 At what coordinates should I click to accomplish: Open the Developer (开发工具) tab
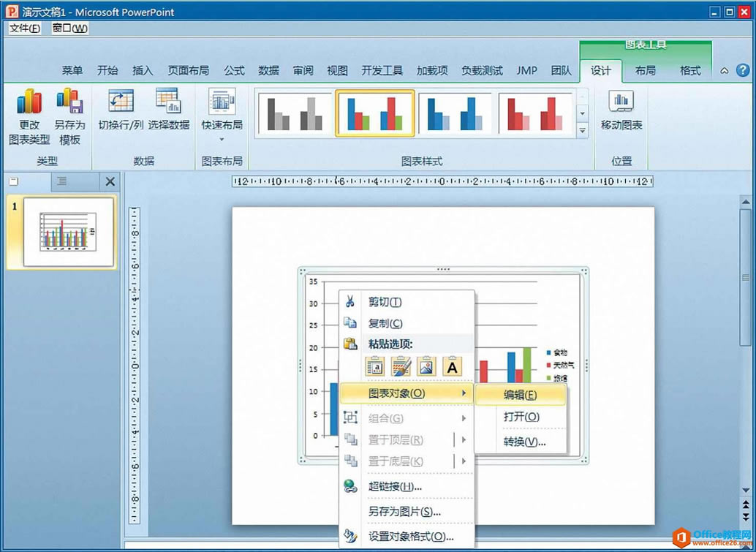(382, 70)
